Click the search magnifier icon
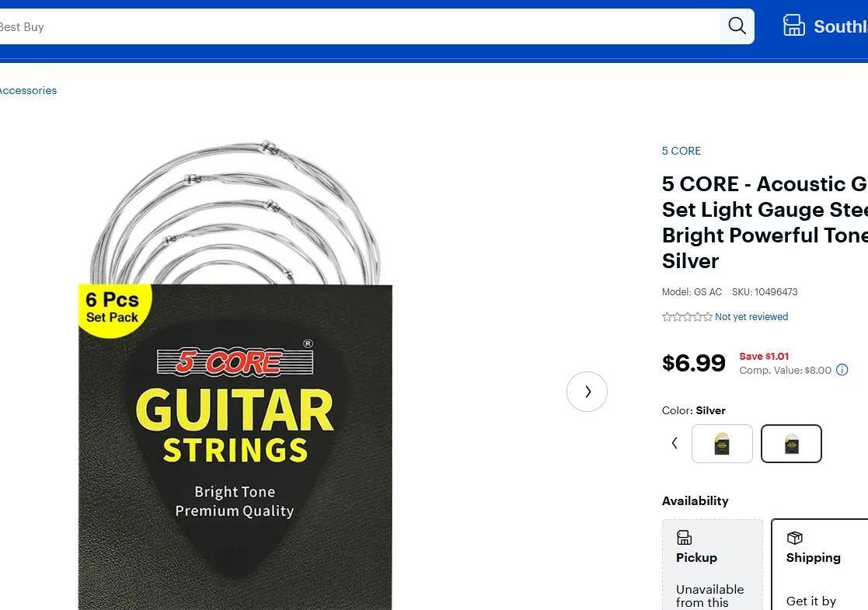The height and width of the screenshot is (610, 868). click(737, 26)
